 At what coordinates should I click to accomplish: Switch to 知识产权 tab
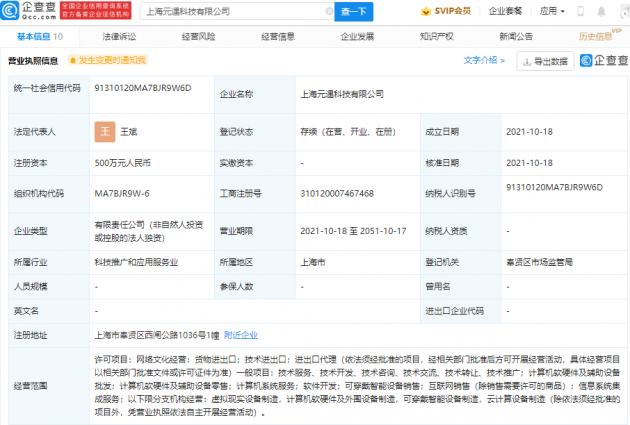click(436, 37)
